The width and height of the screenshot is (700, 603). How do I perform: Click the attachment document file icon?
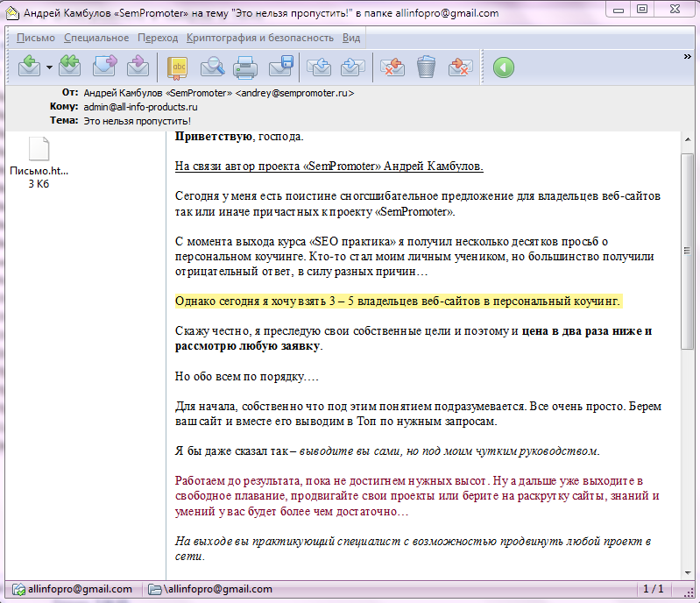coord(39,149)
